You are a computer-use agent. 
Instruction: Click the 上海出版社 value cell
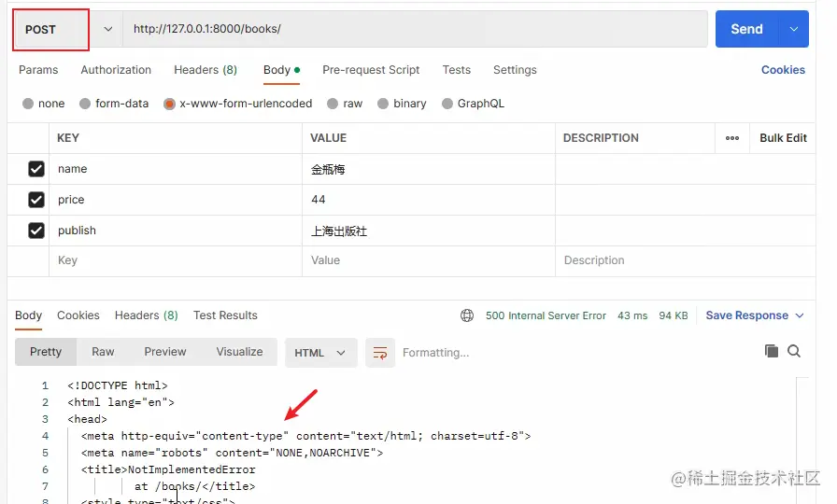coord(429,231)
